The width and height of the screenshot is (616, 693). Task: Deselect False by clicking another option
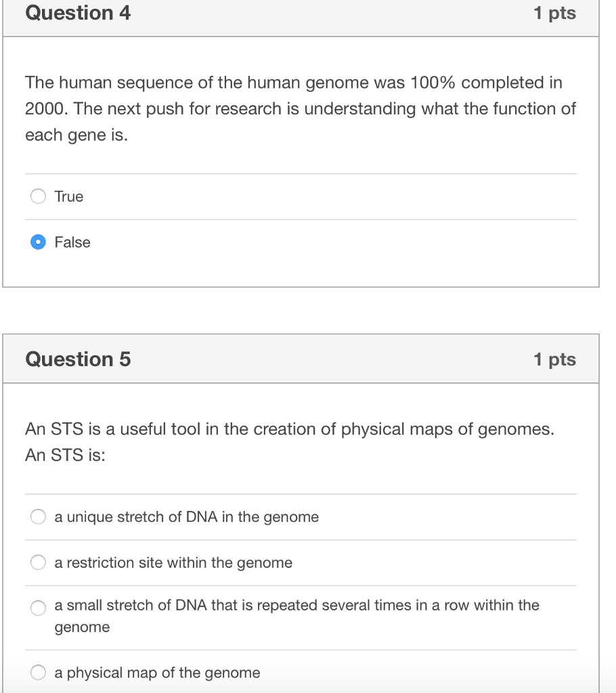click(38, 196)
